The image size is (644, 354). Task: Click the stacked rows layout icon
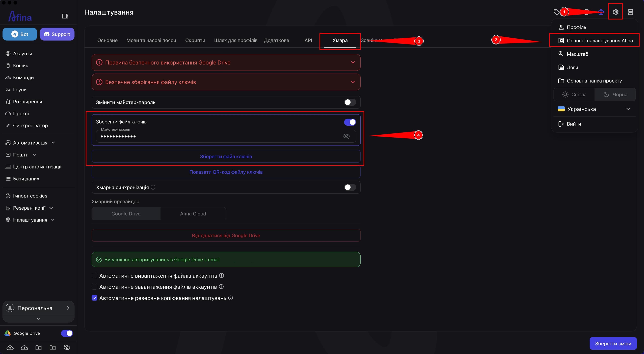(x=631, y=12)
